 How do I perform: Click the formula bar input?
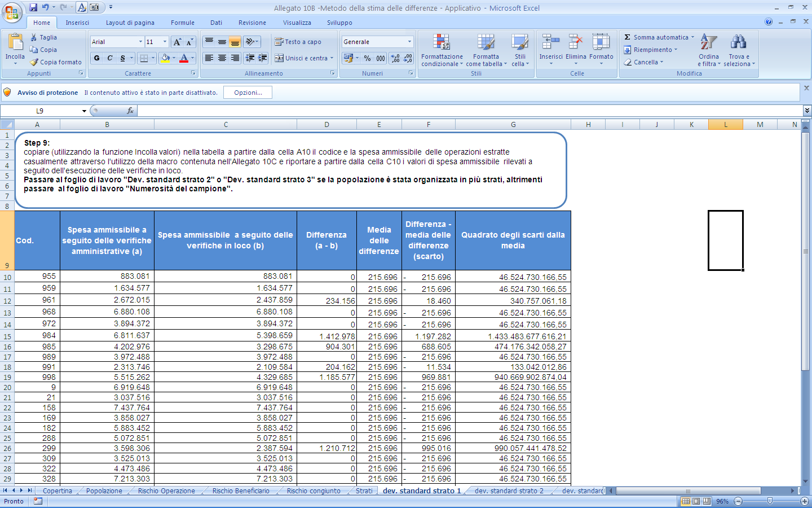pyautogui.click(x=470, y=111)
